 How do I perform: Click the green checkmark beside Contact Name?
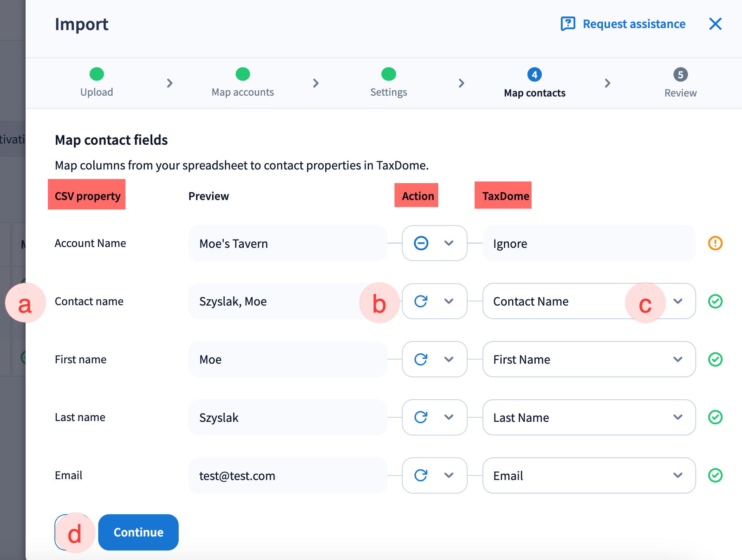[x=715, y=301]
